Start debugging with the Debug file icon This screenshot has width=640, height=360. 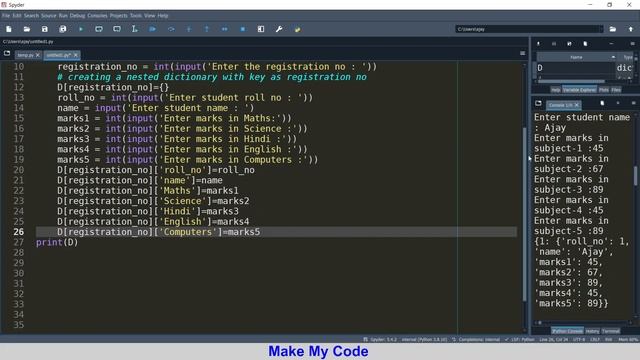pyautogui.click(x=153, y=29)
